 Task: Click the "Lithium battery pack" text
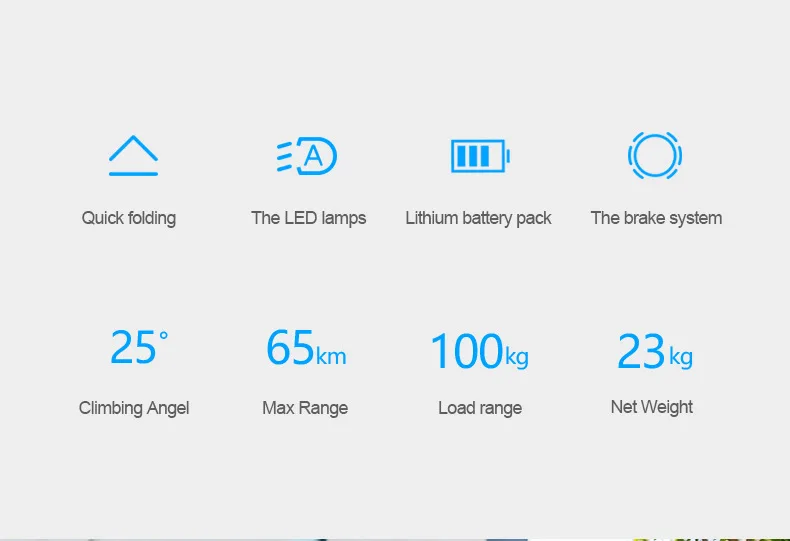click(478, 218)
